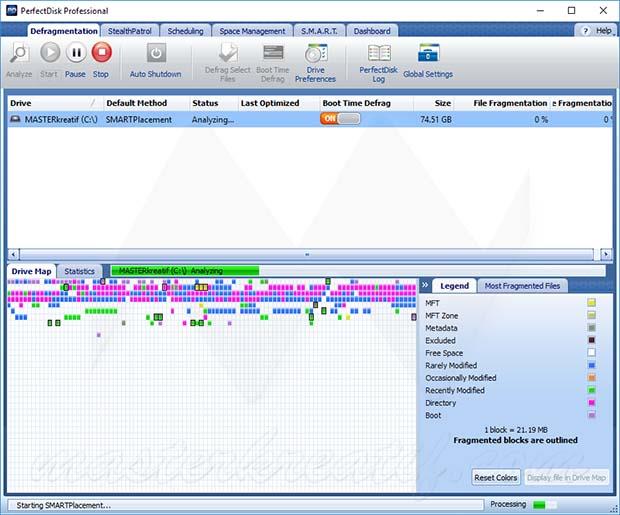Stop the running analysis
This screenshot has width=620, height=515.
(x=102, y=53)
